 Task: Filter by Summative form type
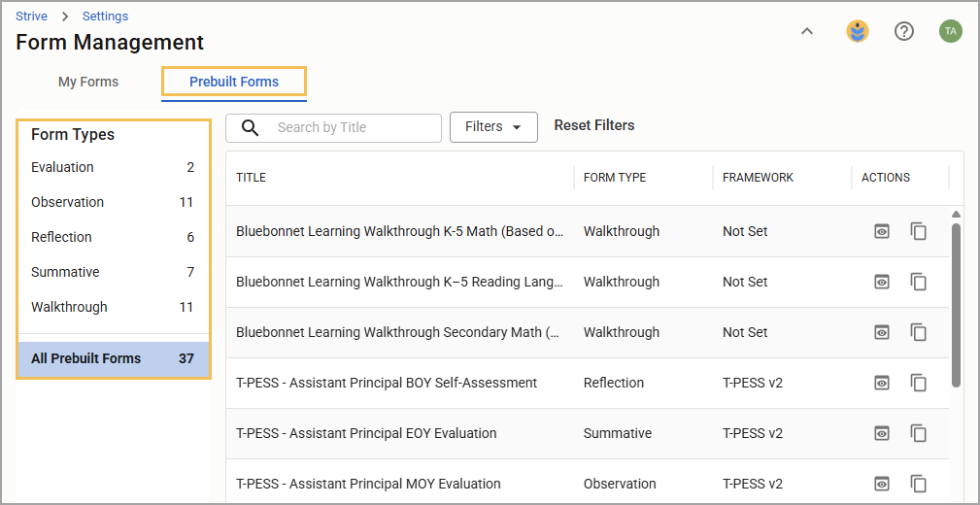point(113,273)
